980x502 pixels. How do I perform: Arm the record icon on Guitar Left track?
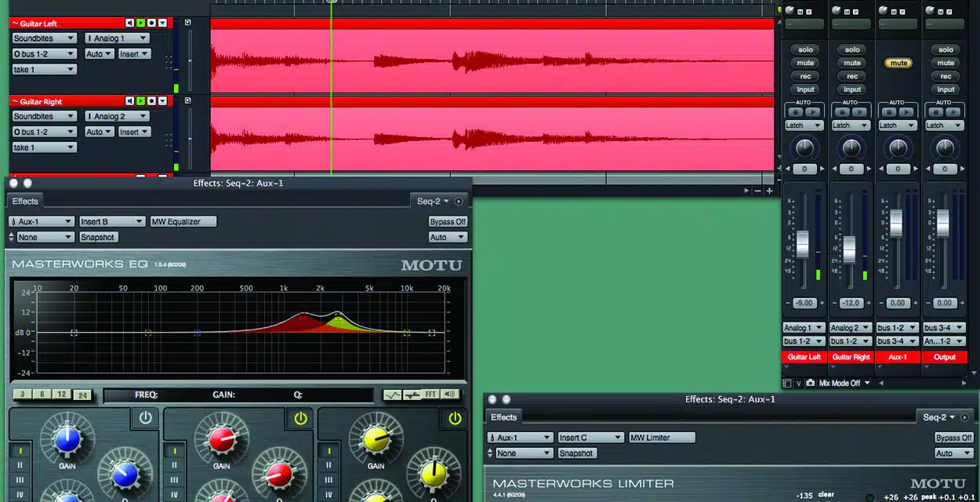(152, 24)
